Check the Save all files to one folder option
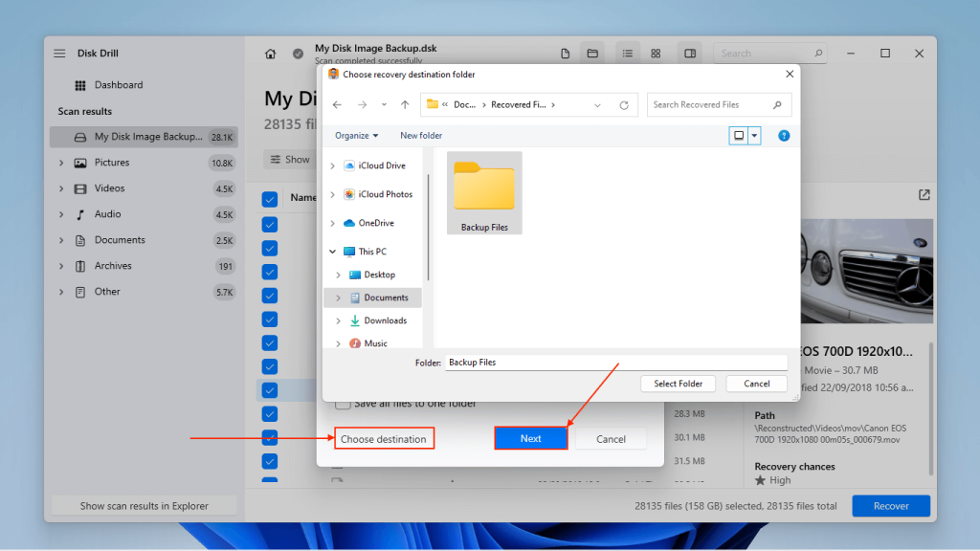The width and height of the screenshot is (980, 551). click(x=343, y=404)
